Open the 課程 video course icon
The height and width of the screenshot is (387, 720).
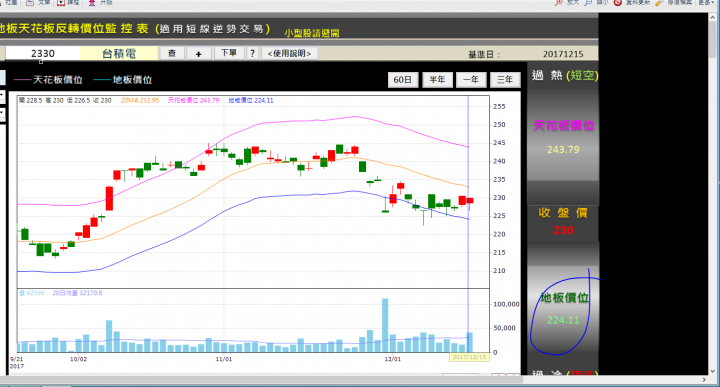point(61,2)
